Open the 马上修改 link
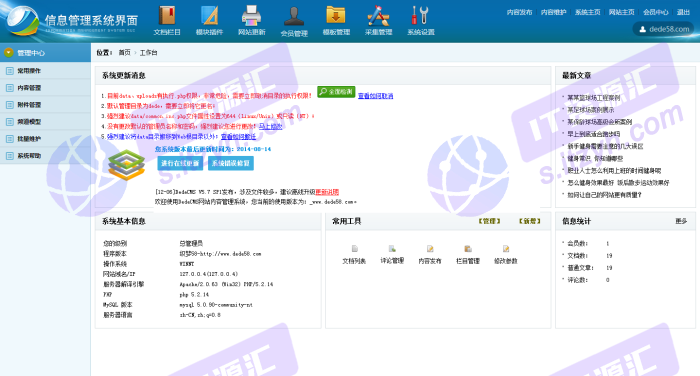Screen dimensions: 700x376 point(271,126)
